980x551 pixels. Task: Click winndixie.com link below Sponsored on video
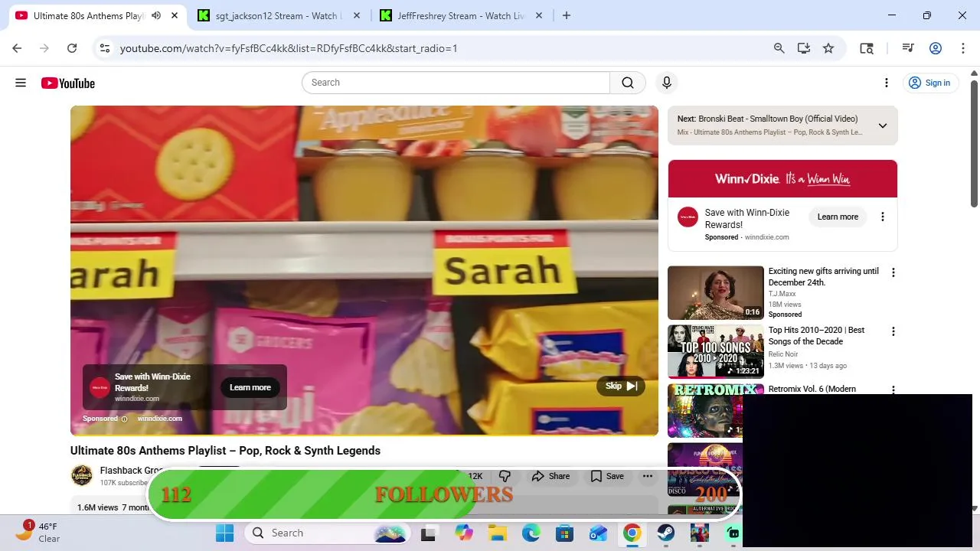click(x=159, y=419)
